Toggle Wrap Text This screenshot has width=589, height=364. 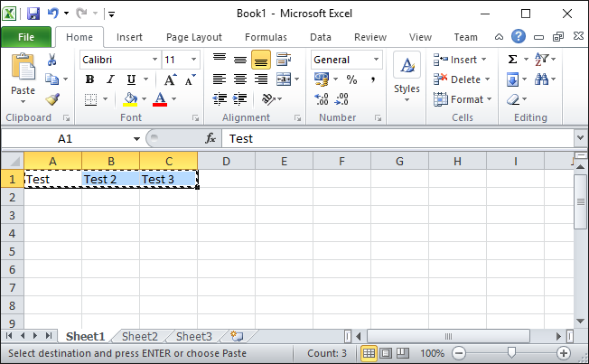(x=284, y=60)
